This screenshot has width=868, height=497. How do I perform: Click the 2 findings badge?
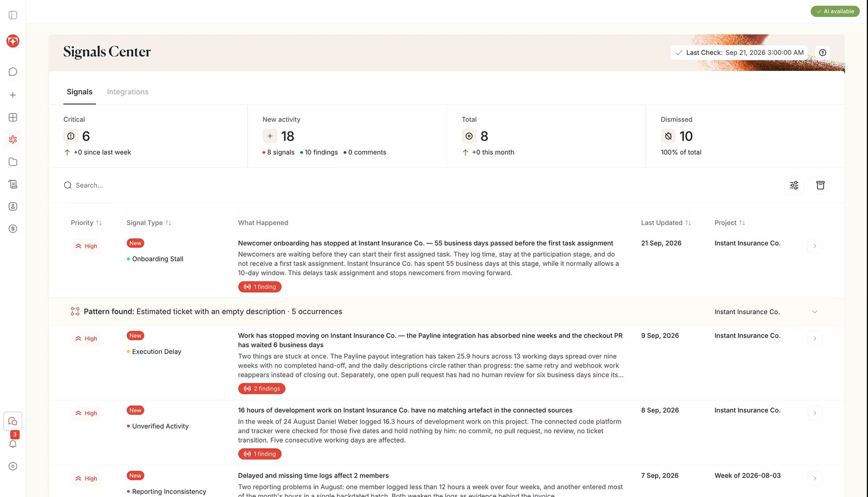point(262,388)
